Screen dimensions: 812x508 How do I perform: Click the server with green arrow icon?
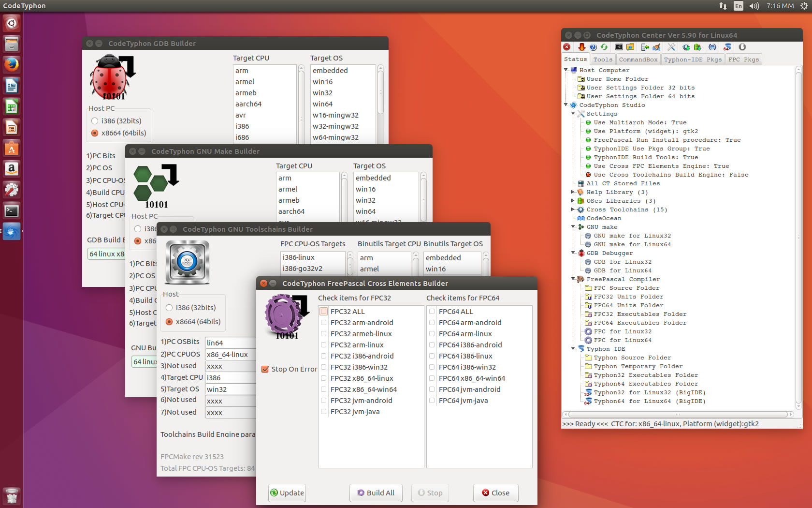[645, 47]
